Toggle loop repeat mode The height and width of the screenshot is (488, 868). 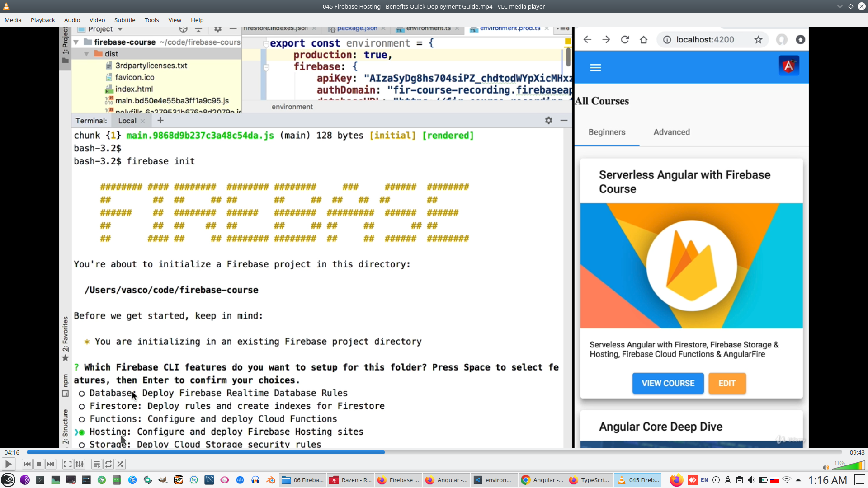click(108, 464)
